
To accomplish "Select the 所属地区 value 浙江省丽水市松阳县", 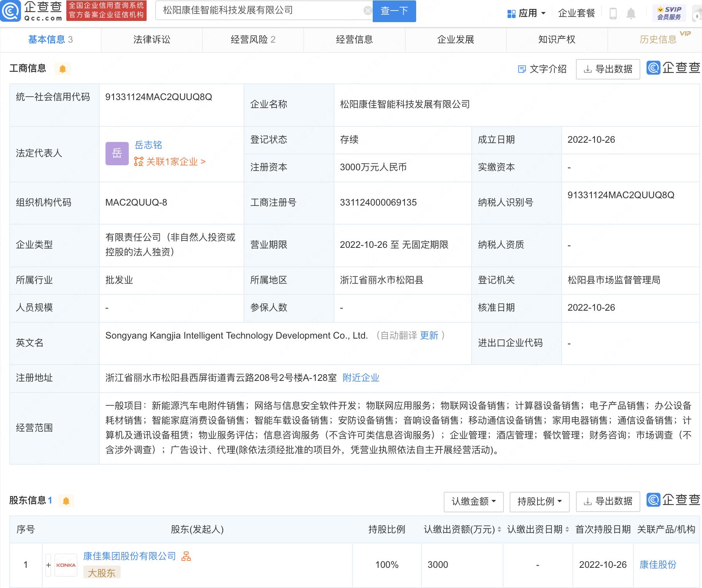I will tap(382, 280).
